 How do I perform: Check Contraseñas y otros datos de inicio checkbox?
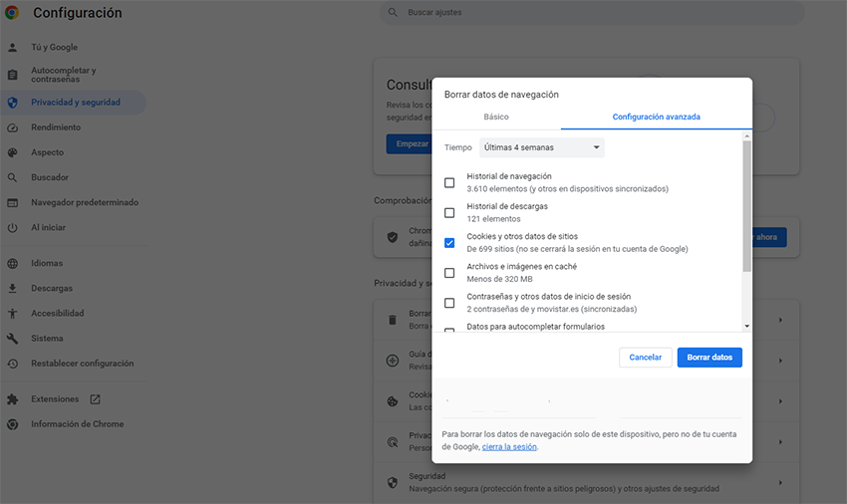click(449, 303)
